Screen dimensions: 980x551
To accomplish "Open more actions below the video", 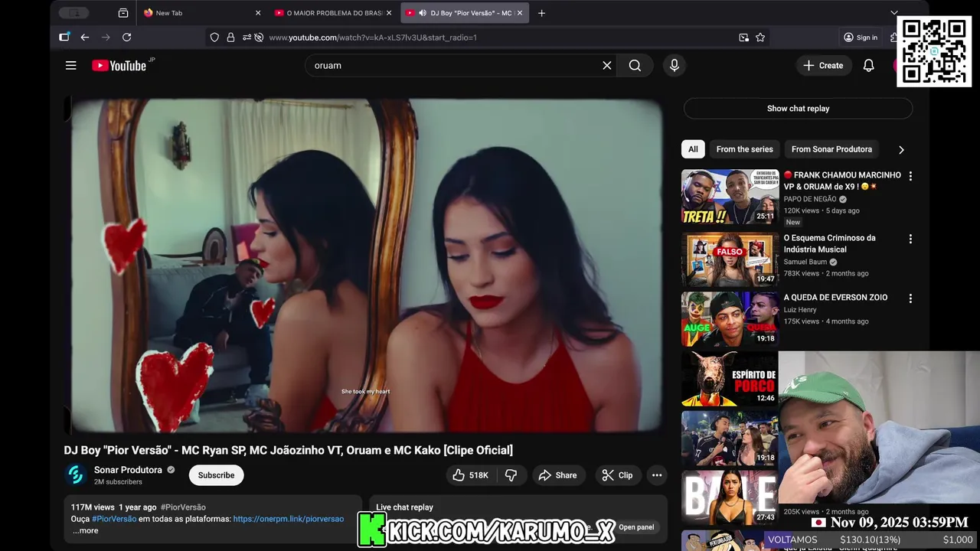I will tap(657, 475).
